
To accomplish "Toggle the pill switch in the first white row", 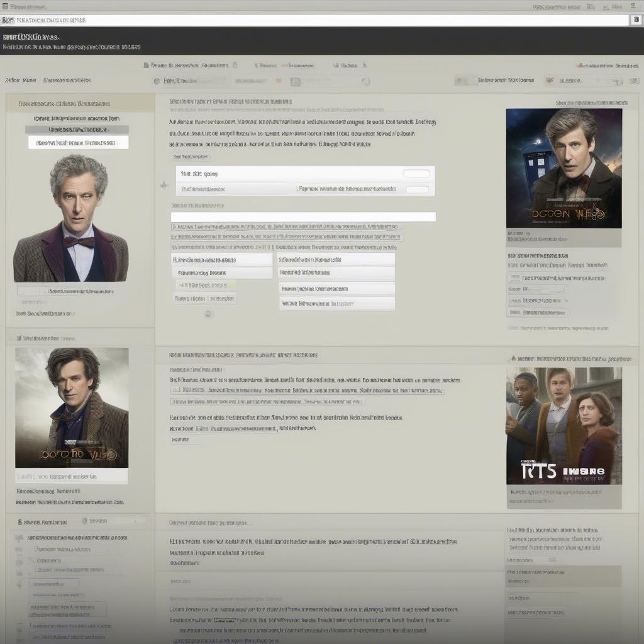I will pos(416,174).
